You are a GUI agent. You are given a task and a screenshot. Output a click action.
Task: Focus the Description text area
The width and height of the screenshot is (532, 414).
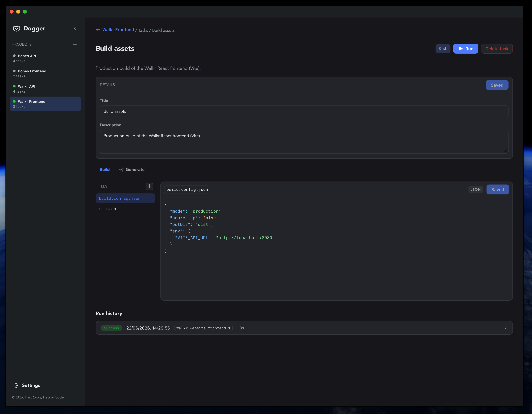[304, 142]
